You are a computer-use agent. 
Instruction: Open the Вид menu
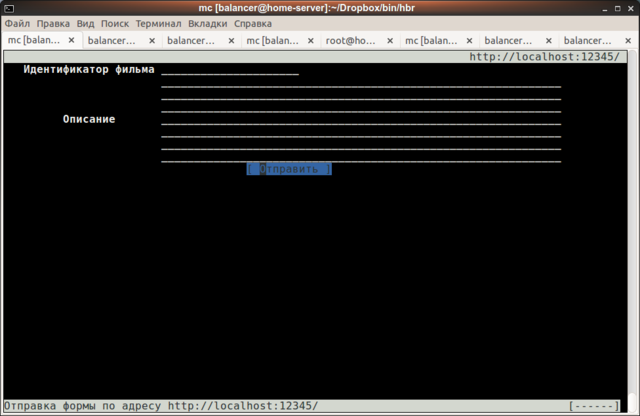tap(86, 23)
